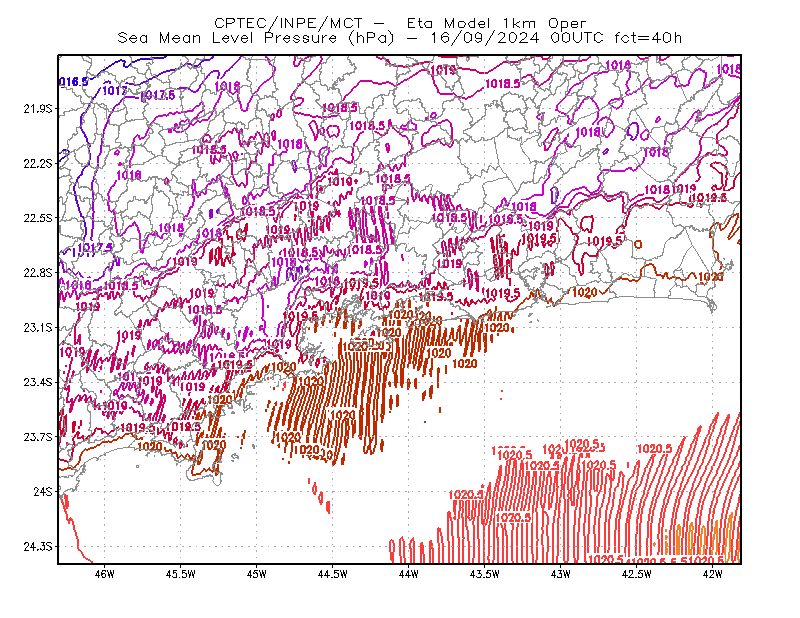Click the blue '1017' contour label
800x618 pixels.
(115, 91)
